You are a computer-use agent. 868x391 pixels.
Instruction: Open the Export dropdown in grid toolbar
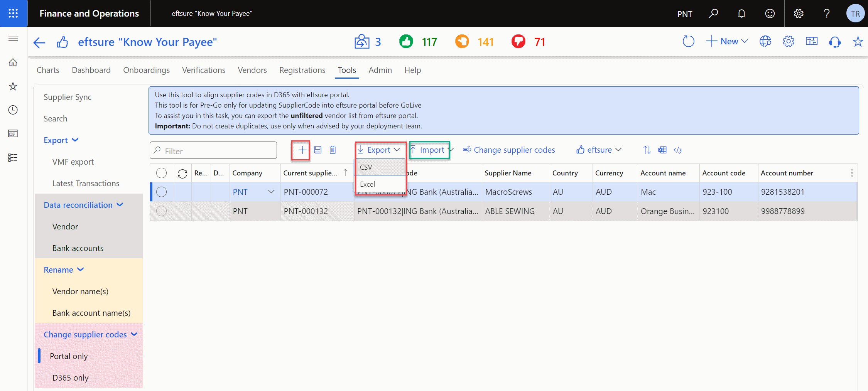(379, 150)
